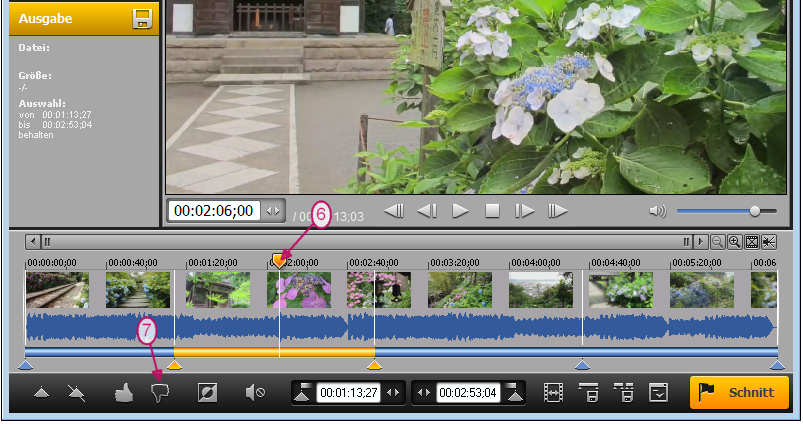Start playback with the Play button

[460, 211]
